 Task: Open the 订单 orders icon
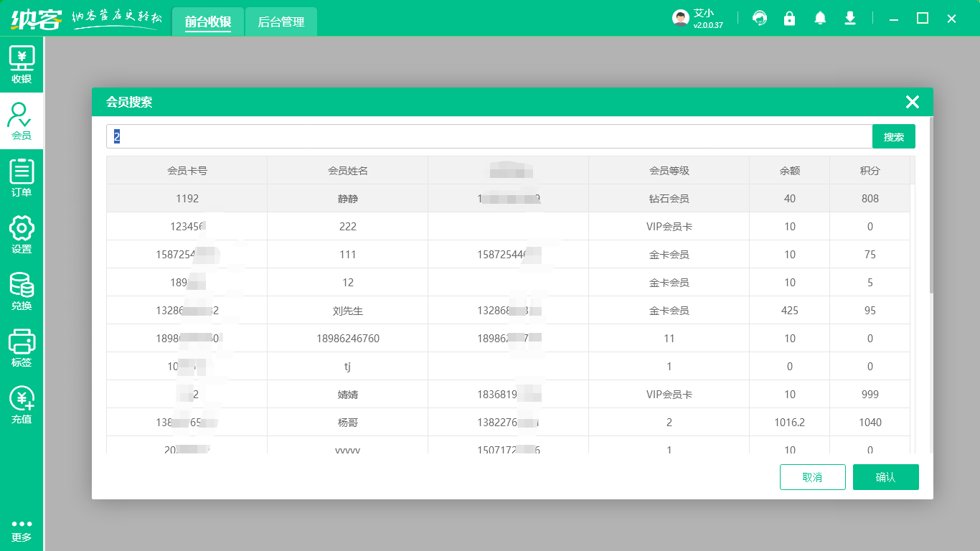[22, 178]
